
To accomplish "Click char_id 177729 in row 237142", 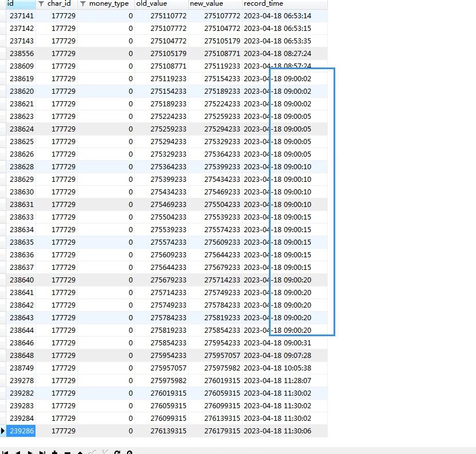I will click(64, 28).
